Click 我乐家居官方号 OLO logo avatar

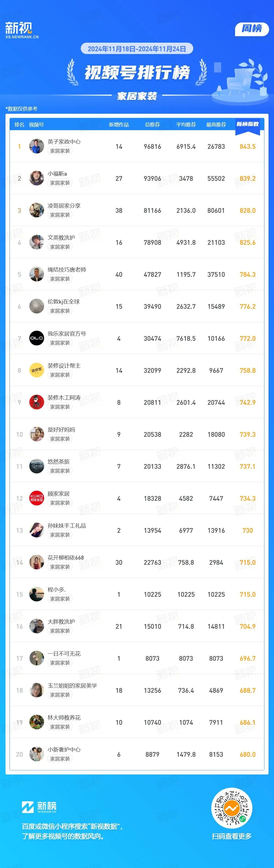point(36,338)
